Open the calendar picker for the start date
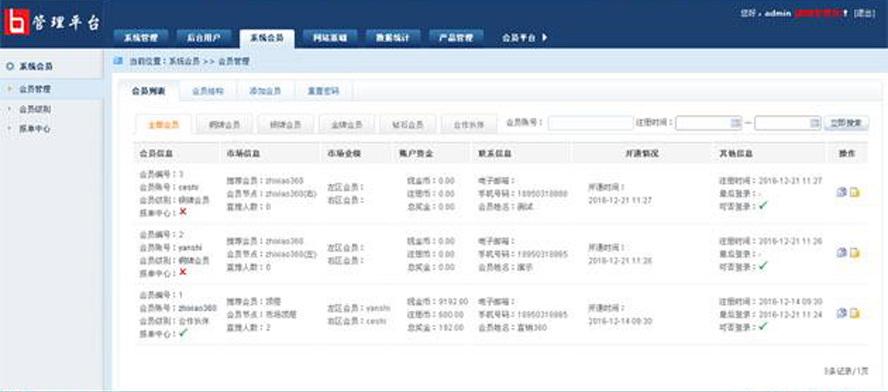The image size is (888, 392). click(x=736, y=123)
